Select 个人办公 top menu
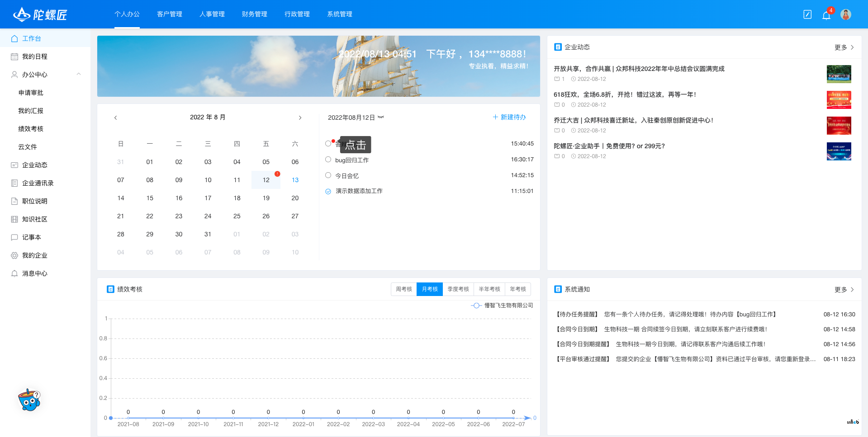 [x=127, y=14]
